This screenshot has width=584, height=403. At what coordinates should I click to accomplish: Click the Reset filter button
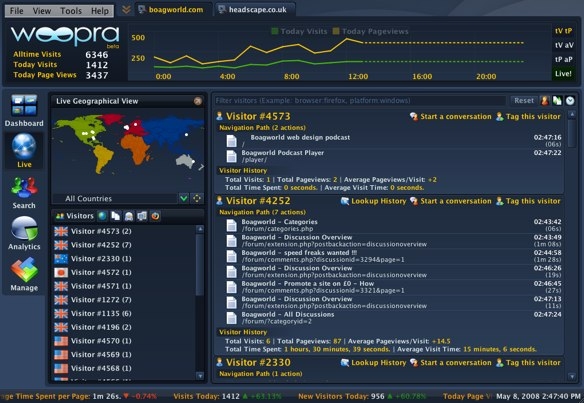coord(524,101)
